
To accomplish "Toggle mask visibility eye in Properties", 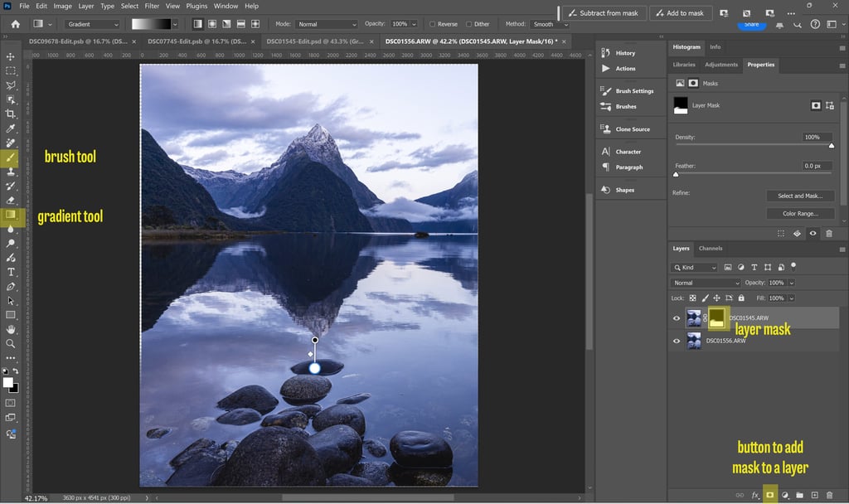I will tap(813, 233).
